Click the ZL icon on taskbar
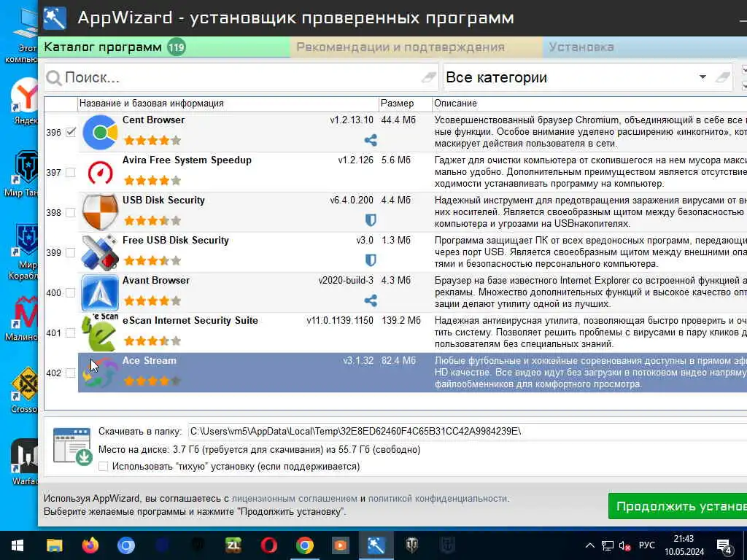Viewport: 747px width, 560px height. 233,545
